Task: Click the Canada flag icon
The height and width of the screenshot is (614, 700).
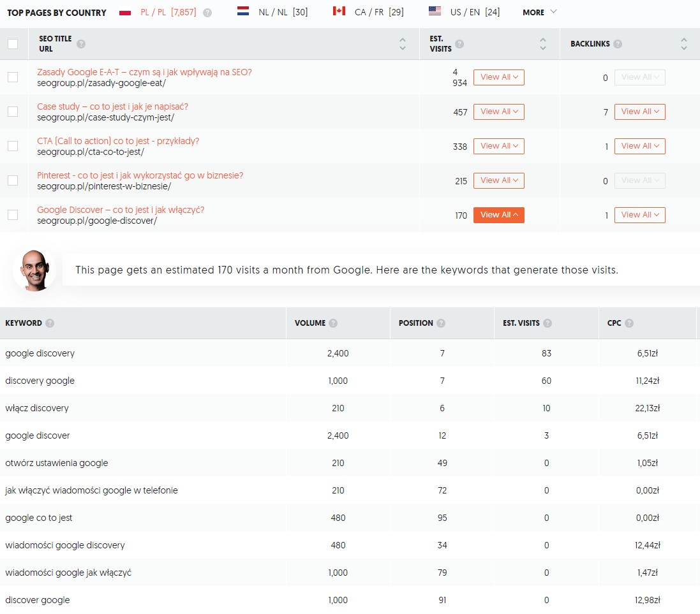Action: tap(339, 11)
